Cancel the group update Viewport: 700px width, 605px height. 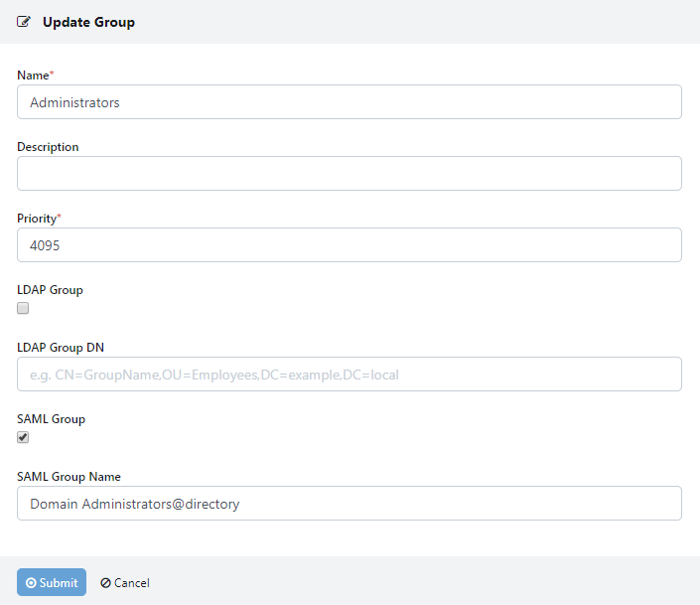tap(125, 583)
